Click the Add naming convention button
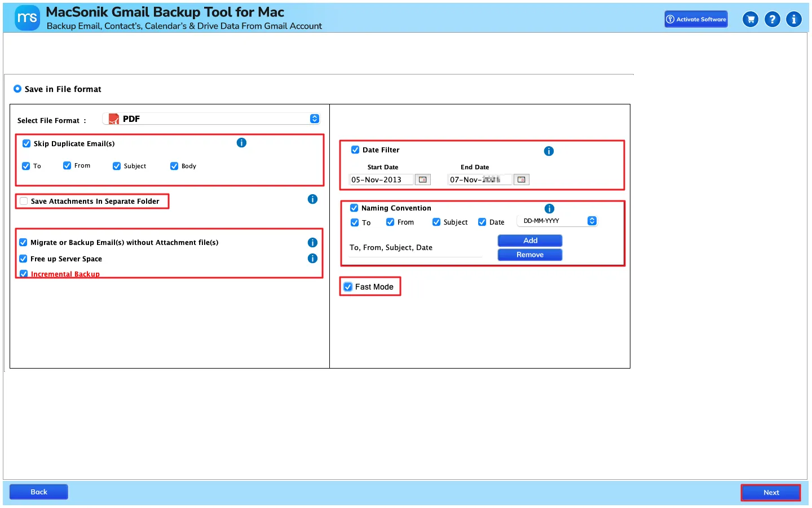The height and width of the screenshot is (508, 812). (x=530, y=240)
